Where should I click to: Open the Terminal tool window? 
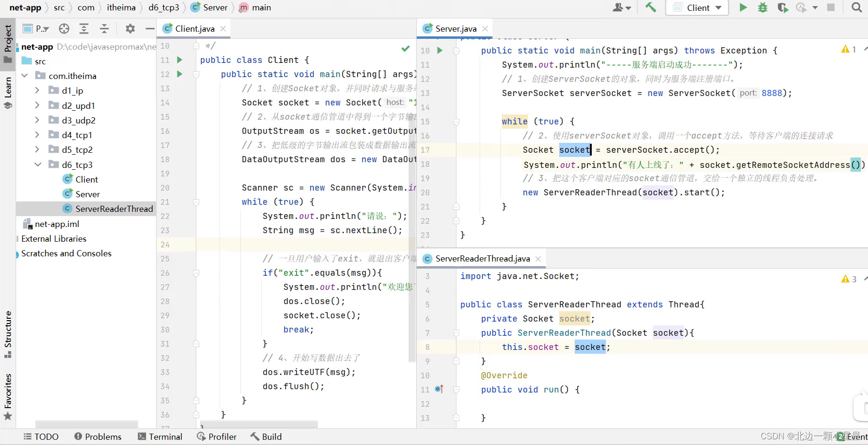[x=160, y=436]
